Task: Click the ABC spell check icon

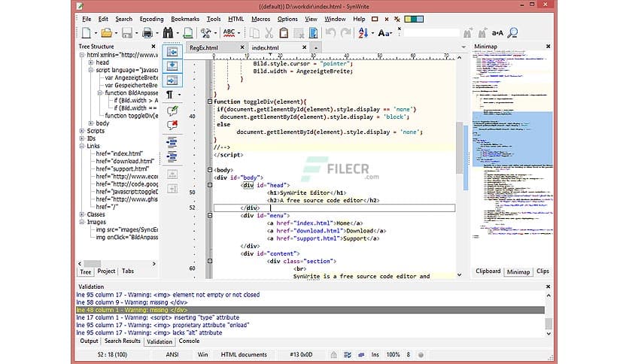Action: click(229, 33)
